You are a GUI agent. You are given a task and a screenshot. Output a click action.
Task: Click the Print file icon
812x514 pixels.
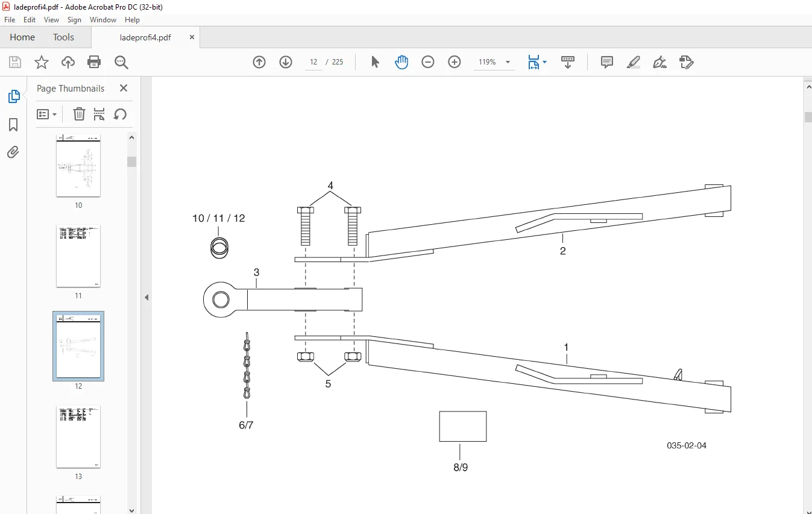click(x=94, y=62)
